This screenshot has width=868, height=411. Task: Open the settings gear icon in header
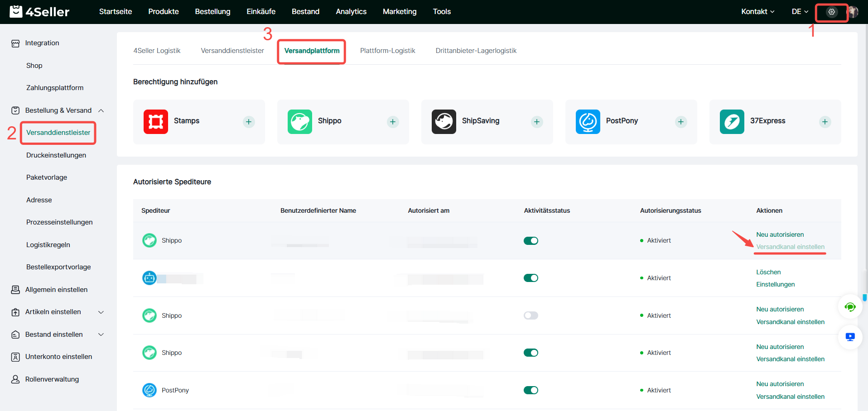tap(831, 12)
